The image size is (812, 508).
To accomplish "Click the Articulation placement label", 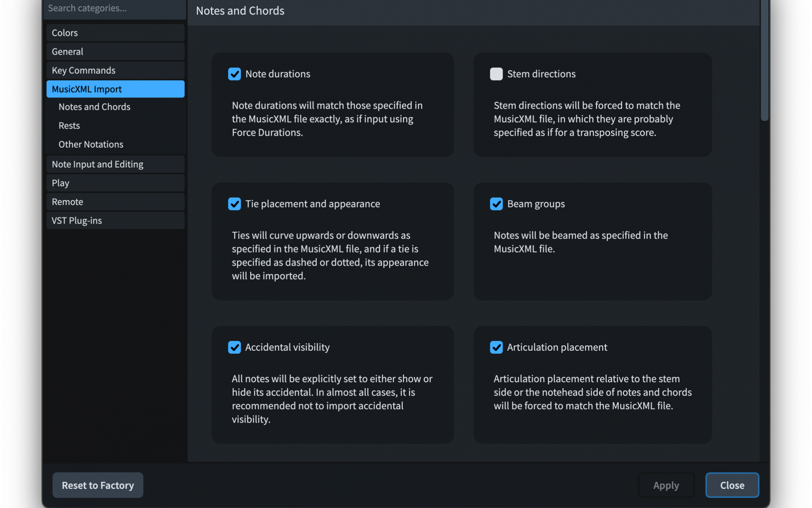I will (557, 347).
